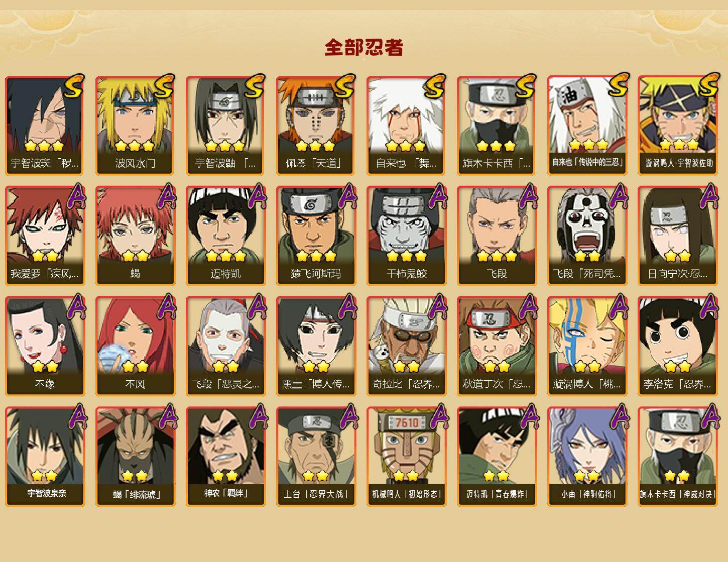
Task: Click the 全部忍者 section heading
Action: pos(364,47)
